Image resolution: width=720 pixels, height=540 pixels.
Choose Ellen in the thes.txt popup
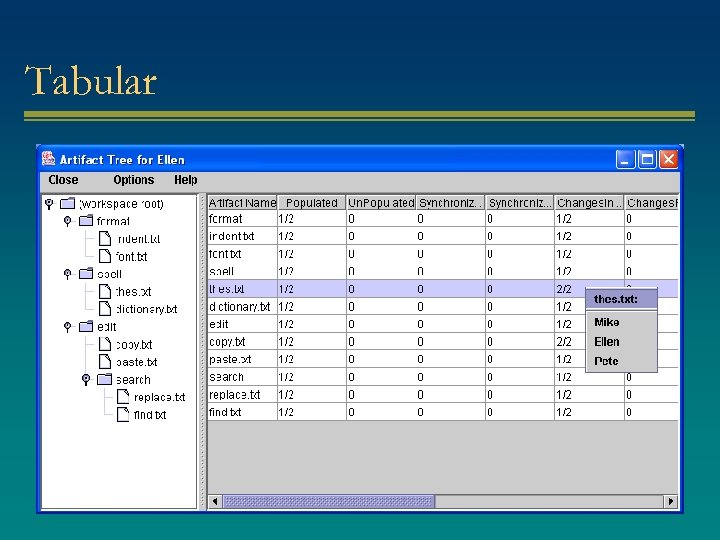[x=607, y=342]
